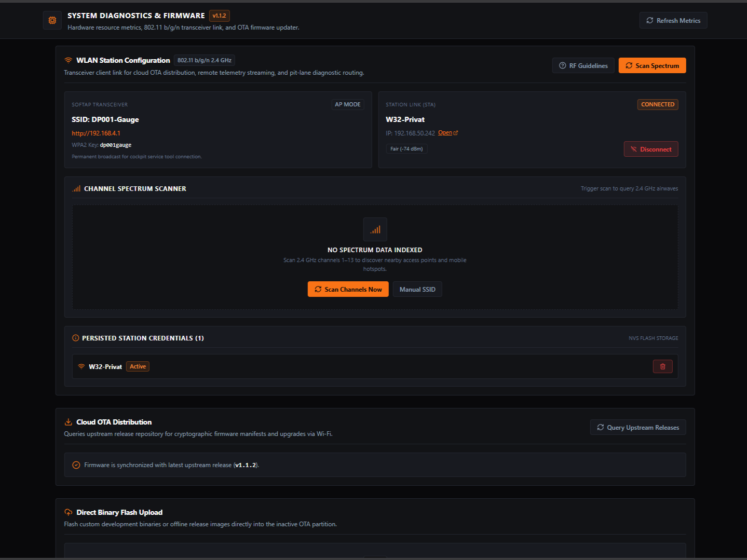Click the Direct Binary Flash Upload heading
This screenshot has width=747, height=560.
pyautogui.click(x=119, y=512)
